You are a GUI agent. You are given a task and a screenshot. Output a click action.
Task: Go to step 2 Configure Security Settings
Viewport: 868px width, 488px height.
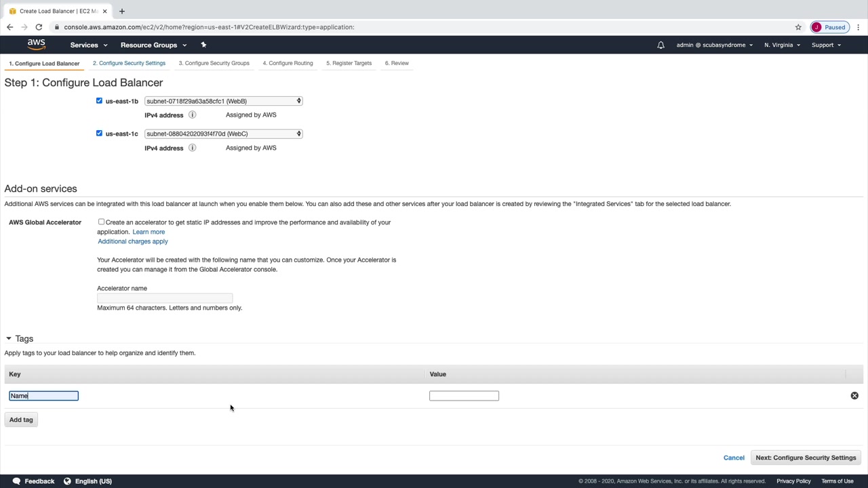[129, 63]
